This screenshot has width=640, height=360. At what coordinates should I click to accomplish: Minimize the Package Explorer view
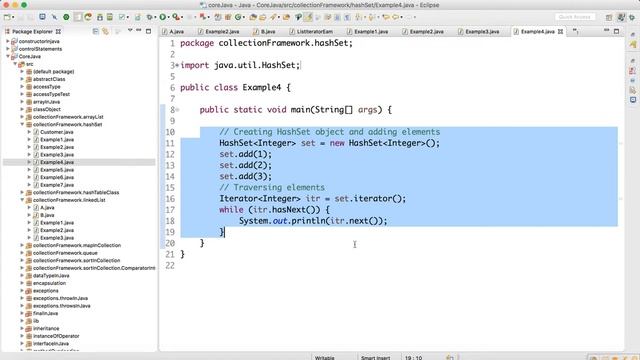[139, 31]
